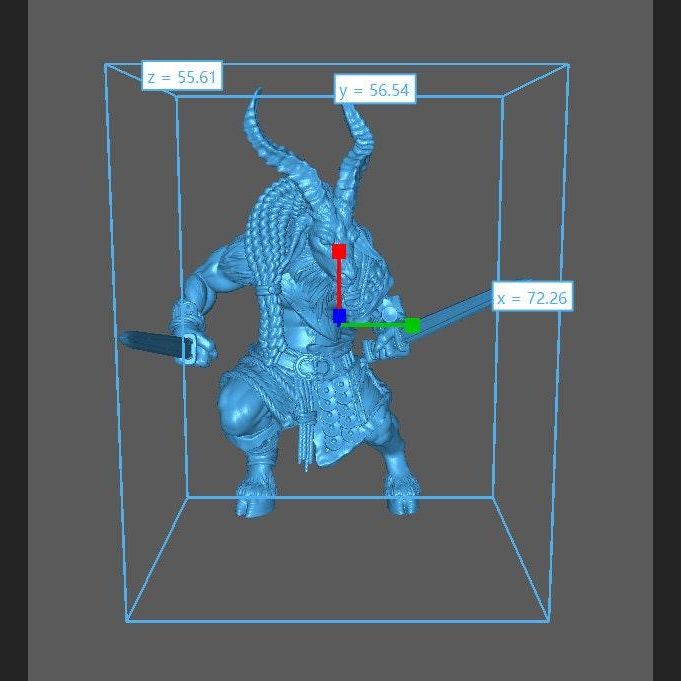Click the blue Z-axis gizmo handle
681x681 pixels.
tap(339, 317)
